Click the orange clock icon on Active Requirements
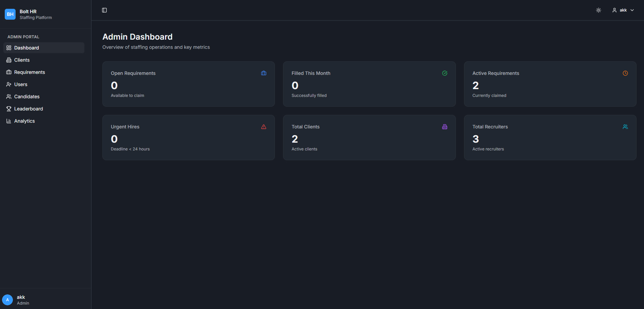The height and width of the screenshot is (309, 644). tap(625, 73)
